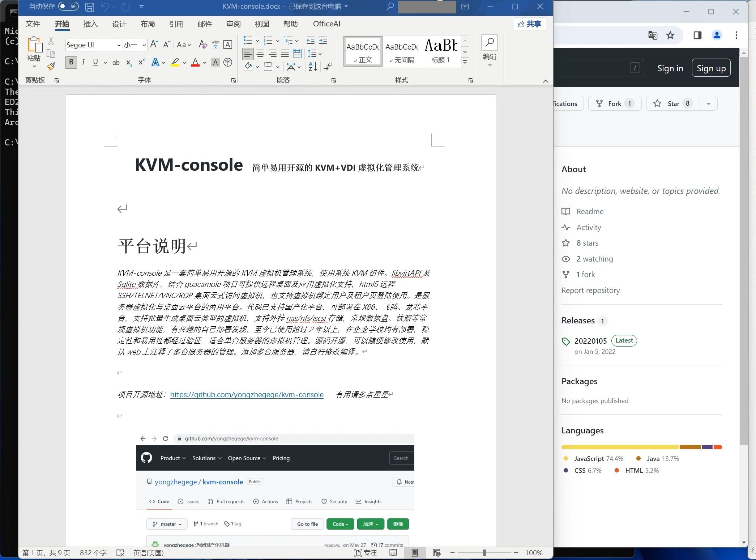Click the Increase Font Size icon

(154, 44)
